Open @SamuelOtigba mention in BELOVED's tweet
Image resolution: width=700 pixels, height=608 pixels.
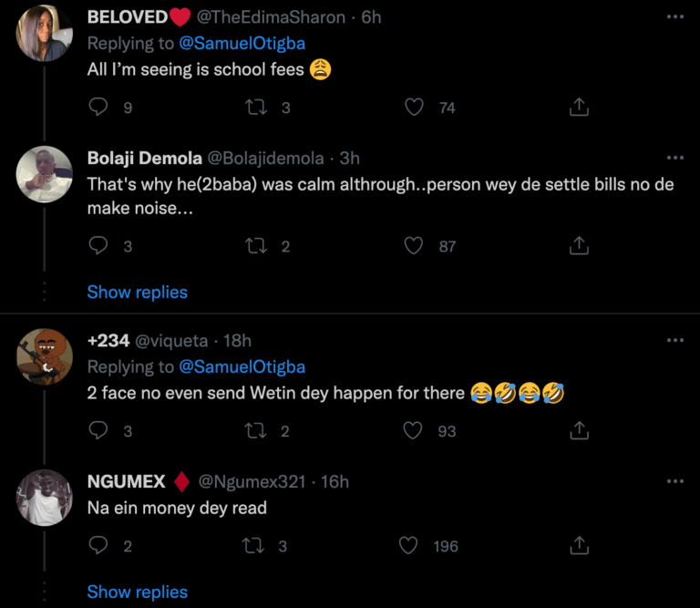(x=242, y=43)
